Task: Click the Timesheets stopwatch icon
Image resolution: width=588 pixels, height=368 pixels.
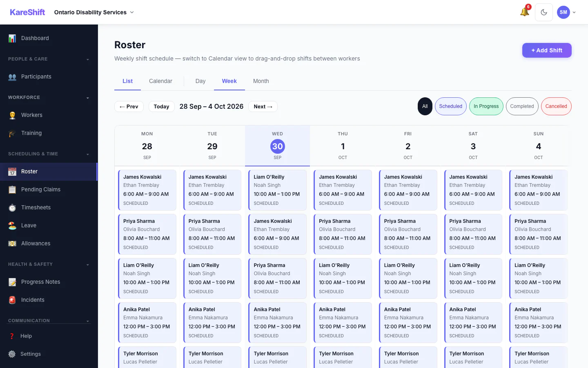Action: [x=12, y=208]
